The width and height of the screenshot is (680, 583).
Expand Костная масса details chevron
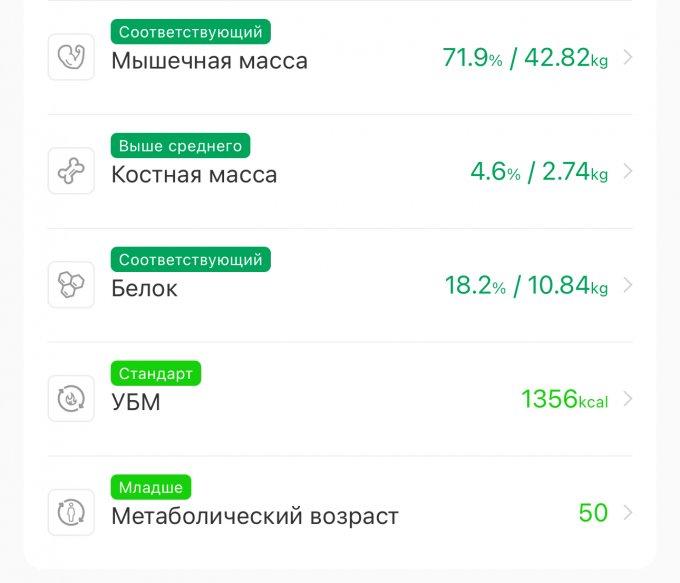pyautogui.click(x=628, y=171)
